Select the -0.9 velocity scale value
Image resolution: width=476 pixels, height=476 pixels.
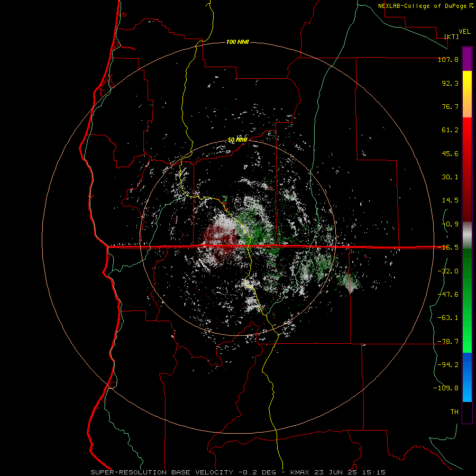pos(450,224)
